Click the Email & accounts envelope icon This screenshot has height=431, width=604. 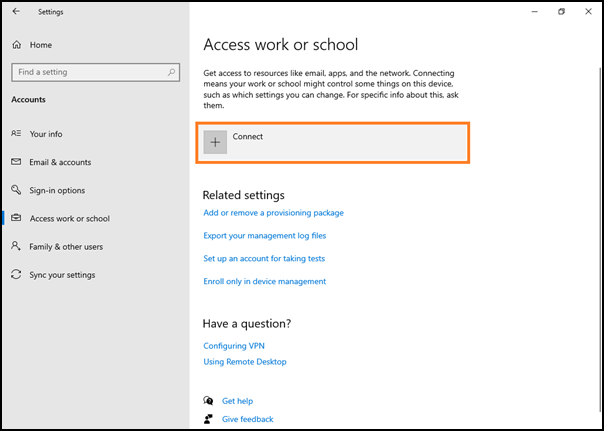[x=16, y=162]
